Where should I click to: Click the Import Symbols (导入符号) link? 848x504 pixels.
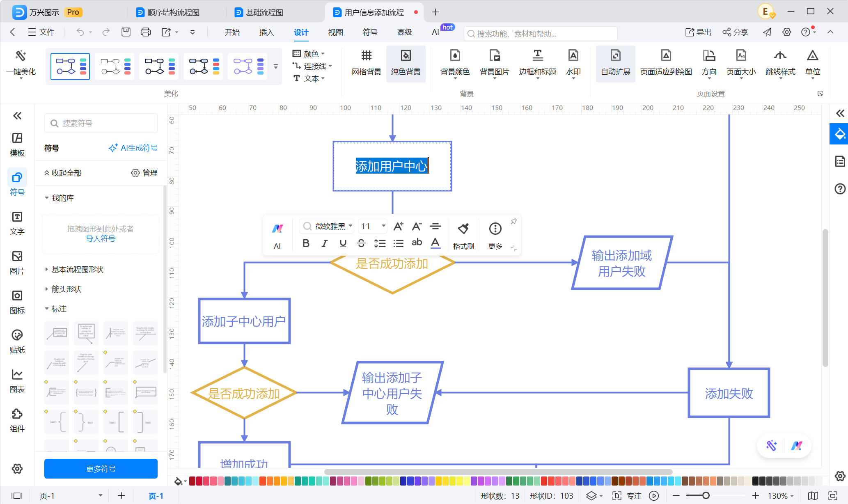click(101, 239)
